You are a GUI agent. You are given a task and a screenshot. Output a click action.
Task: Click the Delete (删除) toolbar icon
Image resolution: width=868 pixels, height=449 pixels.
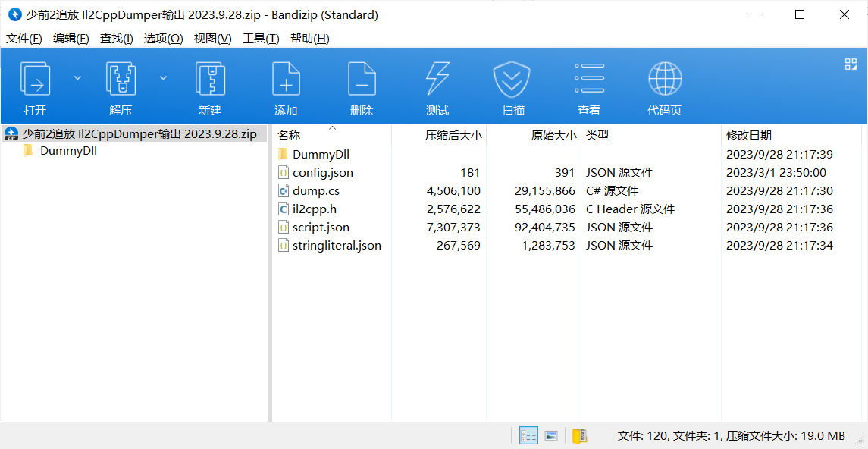(x=362, y=79)
